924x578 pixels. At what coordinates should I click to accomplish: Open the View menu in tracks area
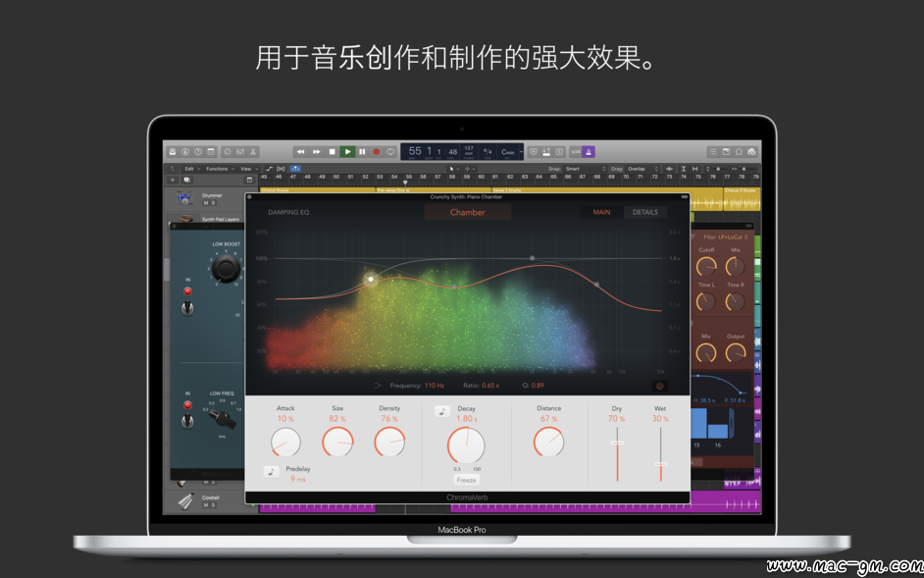tap(247, 169)
